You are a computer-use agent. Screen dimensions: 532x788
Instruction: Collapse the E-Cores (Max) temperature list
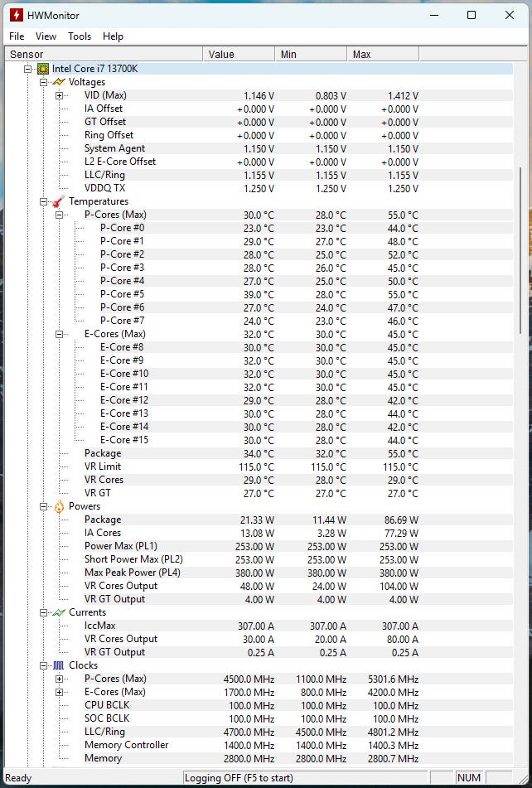[x=60, y=334]
